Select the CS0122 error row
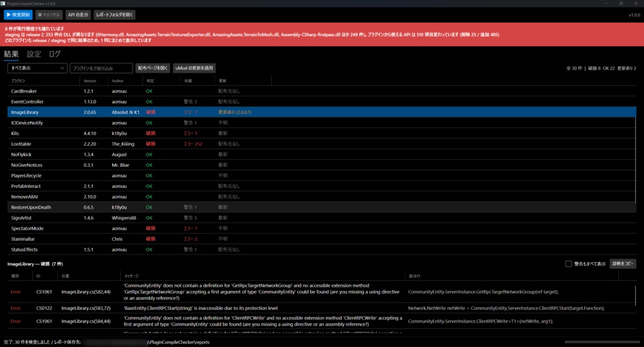This screenshot has width=644, height=347. coord(321,308)
